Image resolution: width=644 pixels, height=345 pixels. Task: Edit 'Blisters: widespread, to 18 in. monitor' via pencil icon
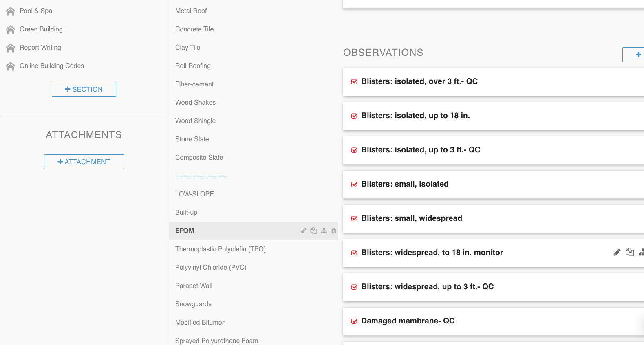[617, 253]
